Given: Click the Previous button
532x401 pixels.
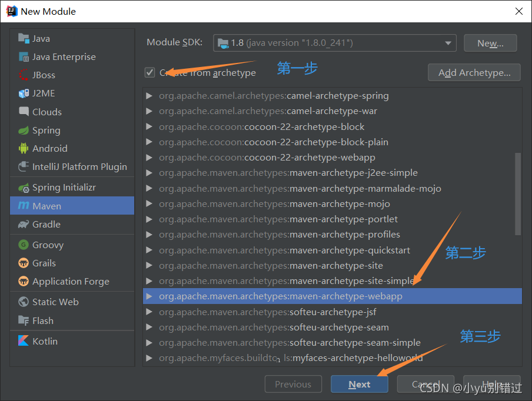Looking at the screenshot, I should tap(293, 384).
